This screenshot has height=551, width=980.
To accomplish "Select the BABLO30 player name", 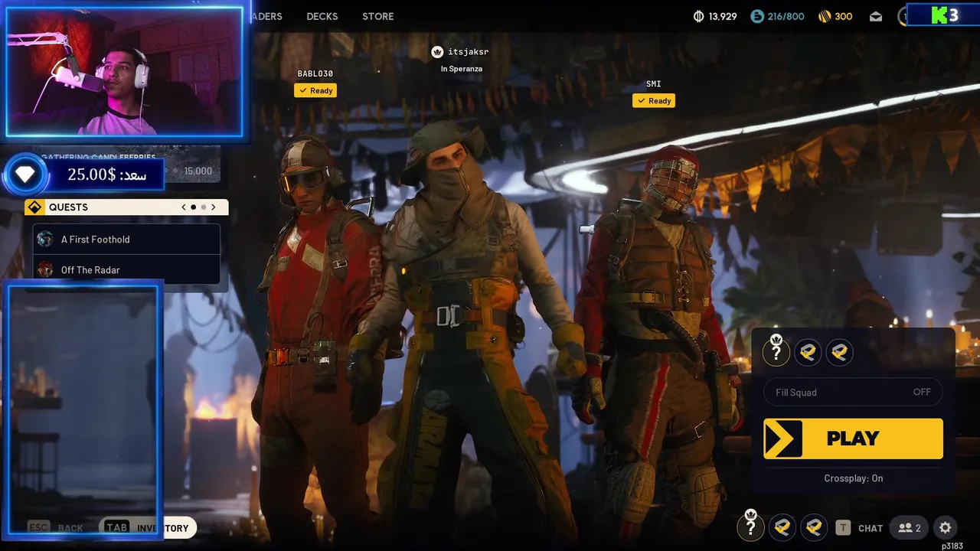I will click(315, 73).
